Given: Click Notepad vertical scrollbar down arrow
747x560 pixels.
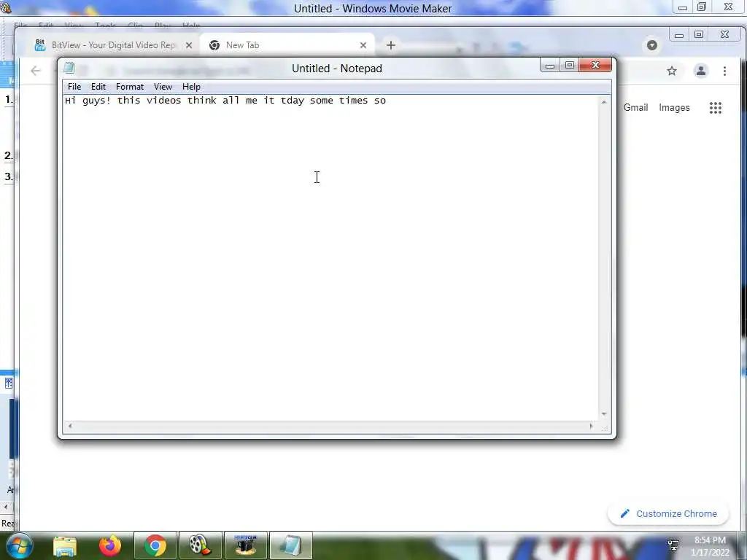Looking at the screenshot, I should 604,414.
